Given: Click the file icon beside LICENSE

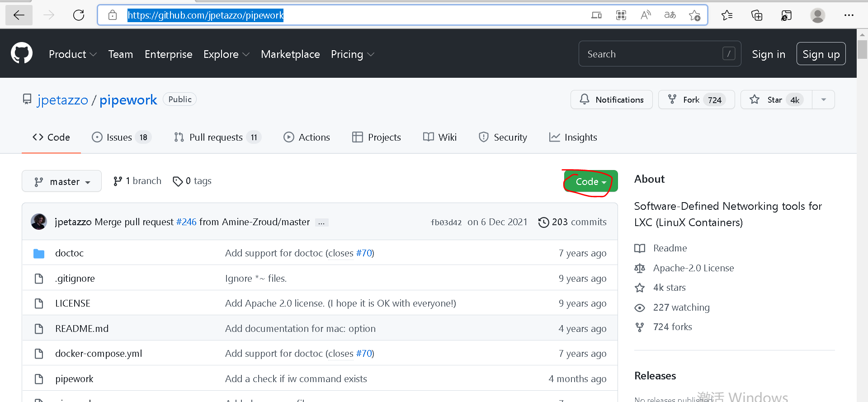Looking at the screenshot, I should point(39,303).
